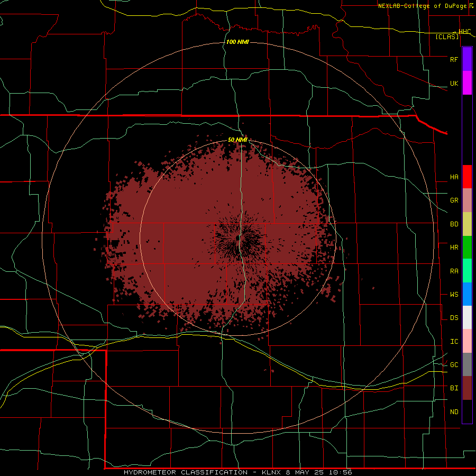476x476 pixels.
Task: Click the HYDROMETEOR CLASSIFICATION title text
Action: point(186,472)
